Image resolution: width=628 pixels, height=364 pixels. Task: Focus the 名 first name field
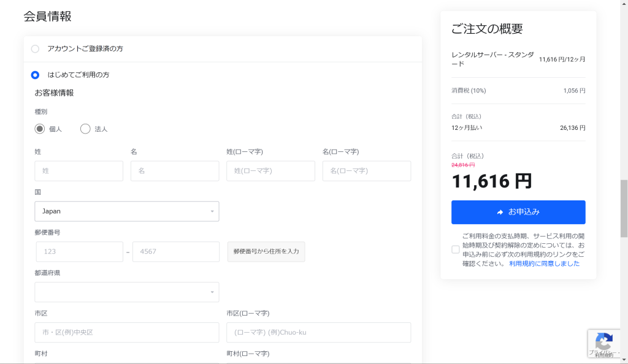pos(175,171)
